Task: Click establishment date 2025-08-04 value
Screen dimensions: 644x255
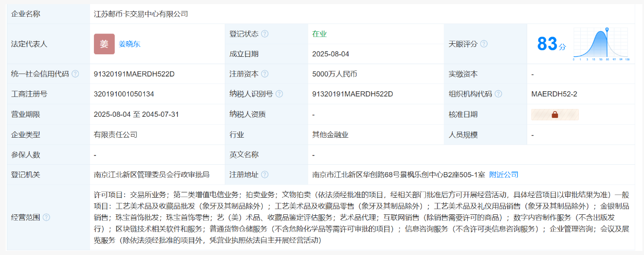Action: pyautogui.click(x=331, y=54)
